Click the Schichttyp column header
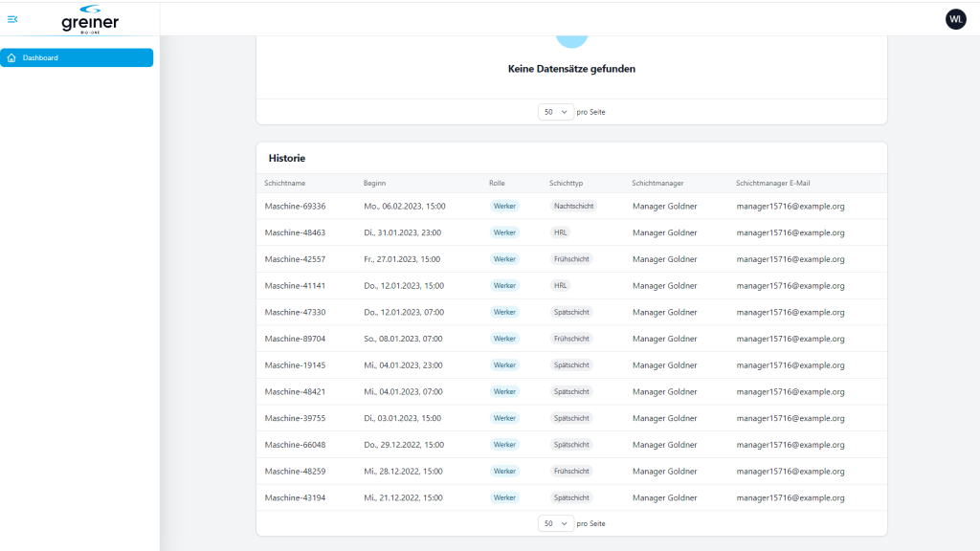The image size is (980, 551). [x=567, y=183]
